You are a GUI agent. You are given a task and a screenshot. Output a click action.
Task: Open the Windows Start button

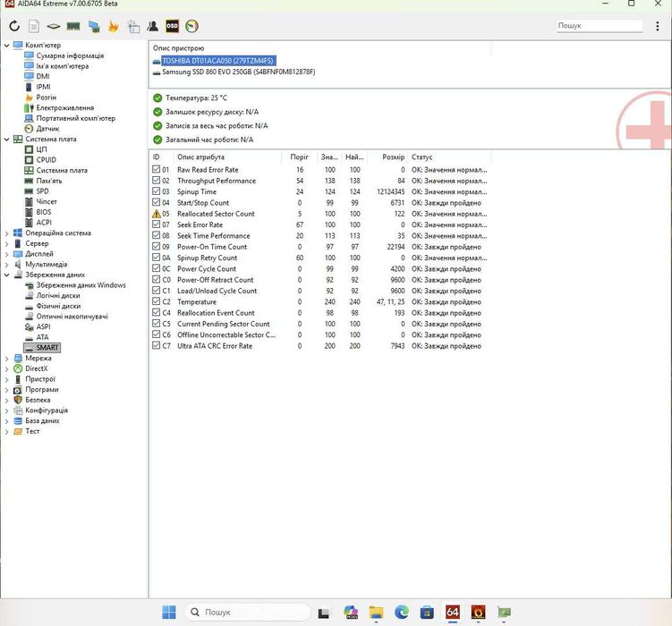pyautogui.click(x=169, y=612)
